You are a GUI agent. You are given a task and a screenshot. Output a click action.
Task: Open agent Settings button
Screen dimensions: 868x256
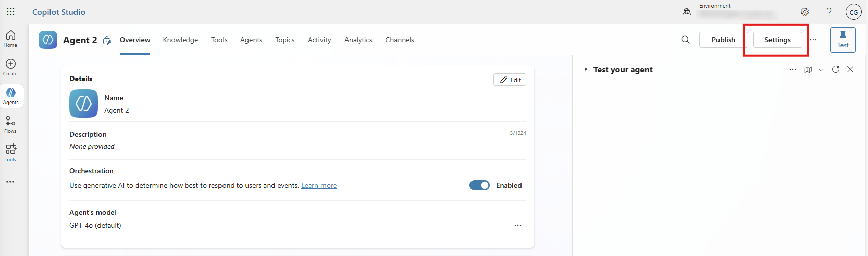pyautogui.click(x=777, y=40)
